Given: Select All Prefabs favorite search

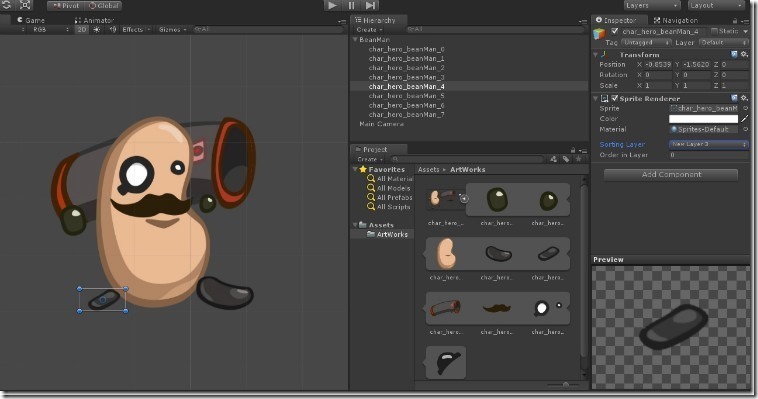Looking at the screenshot, I should click(389, 197).
